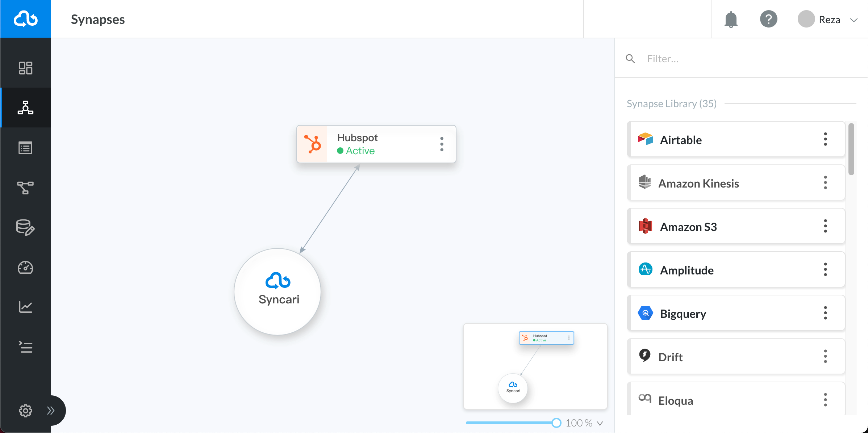
Task: Open the Bigquery three-dot menu
Action: click(825, 313)
